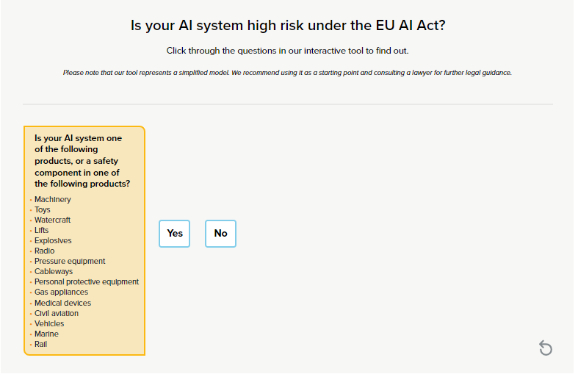Click Vehicles in the product list

[49, 324]
